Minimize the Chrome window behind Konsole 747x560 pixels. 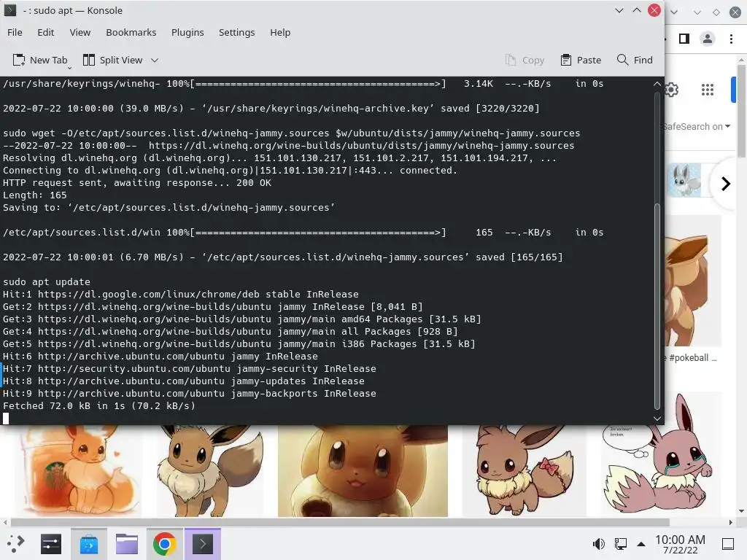[697, 12]
